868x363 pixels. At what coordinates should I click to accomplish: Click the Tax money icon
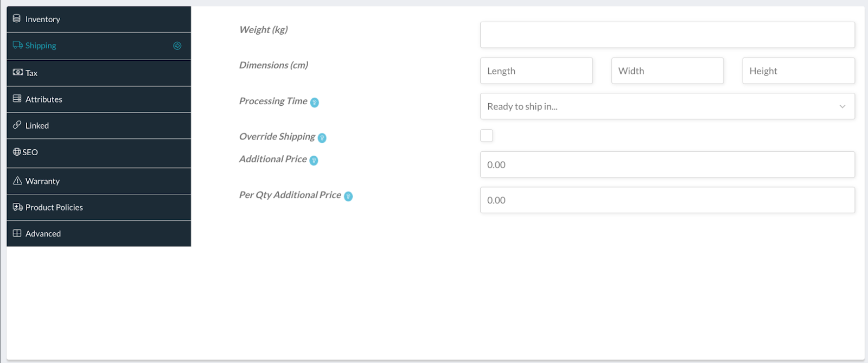pyautogui.click(x=18, y=72)
